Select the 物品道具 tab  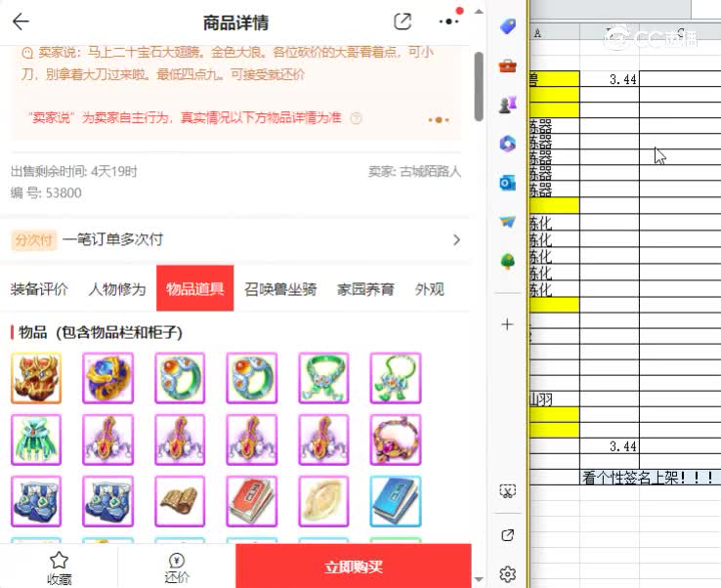(x=195, y=288)
